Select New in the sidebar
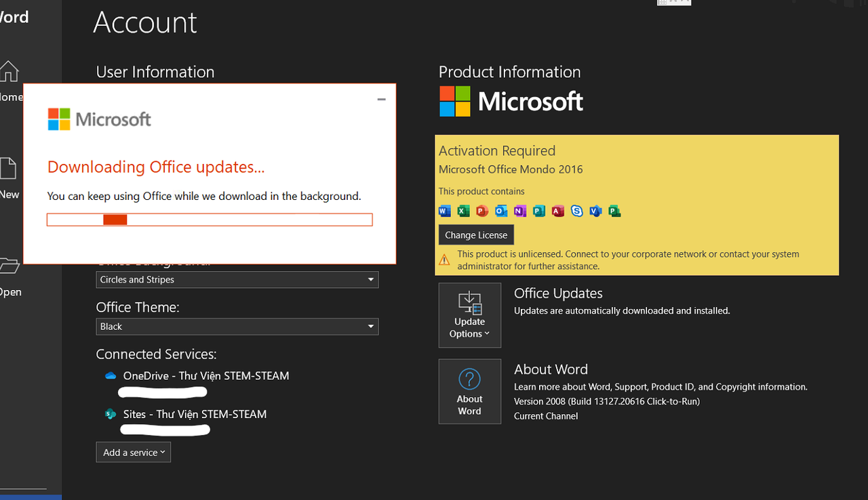This screenshot has height=500, width=868. pyautogui.click(x=9, y=178)
